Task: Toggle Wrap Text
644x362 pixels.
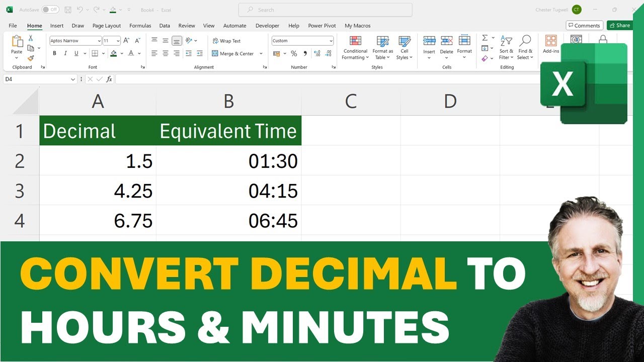Action: (226, 41)
